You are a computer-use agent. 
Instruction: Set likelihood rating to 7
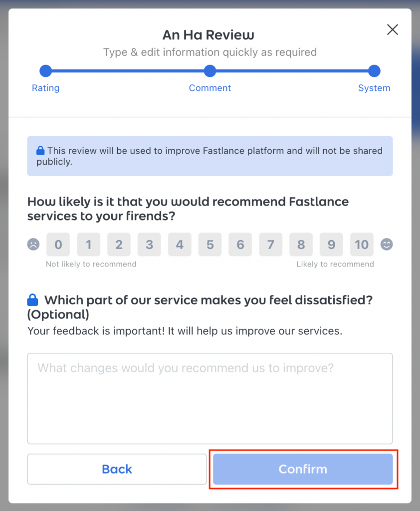click(x=270, y=245)
